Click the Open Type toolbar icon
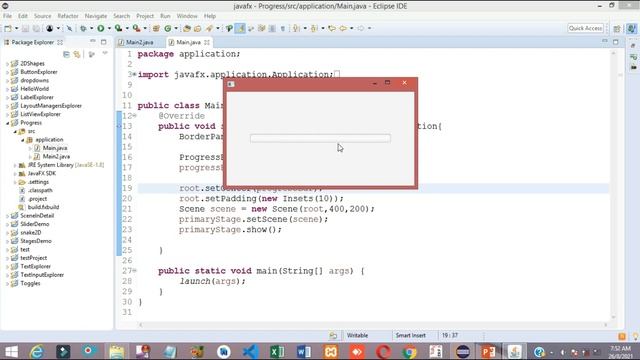The height and width of the screenshot is (360, 640). click(x=187, y=28)
